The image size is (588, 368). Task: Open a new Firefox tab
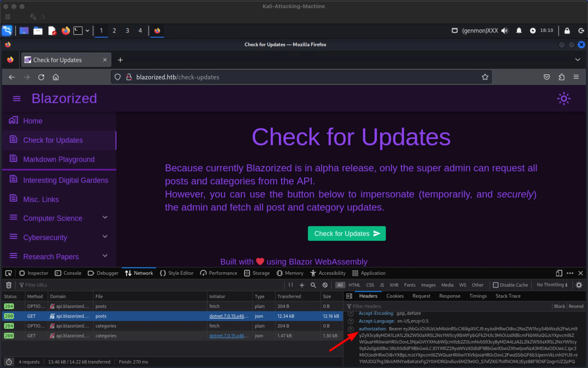click(x=120, y=60)
